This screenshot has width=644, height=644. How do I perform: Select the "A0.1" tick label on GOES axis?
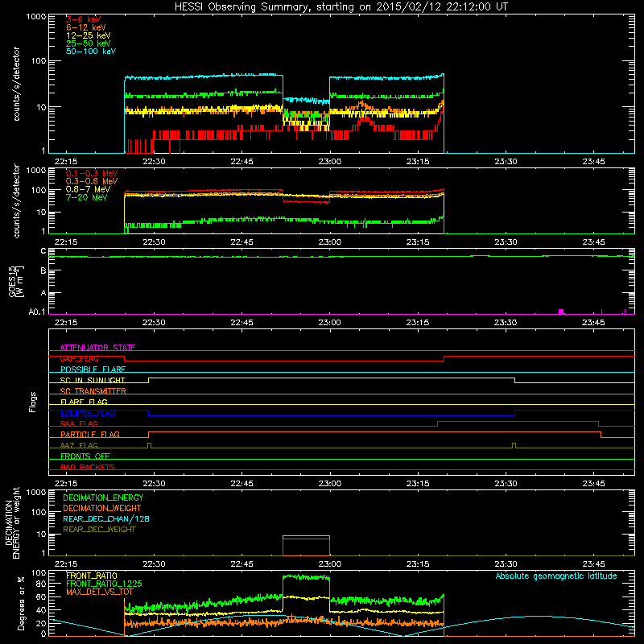tap(36, 312)
